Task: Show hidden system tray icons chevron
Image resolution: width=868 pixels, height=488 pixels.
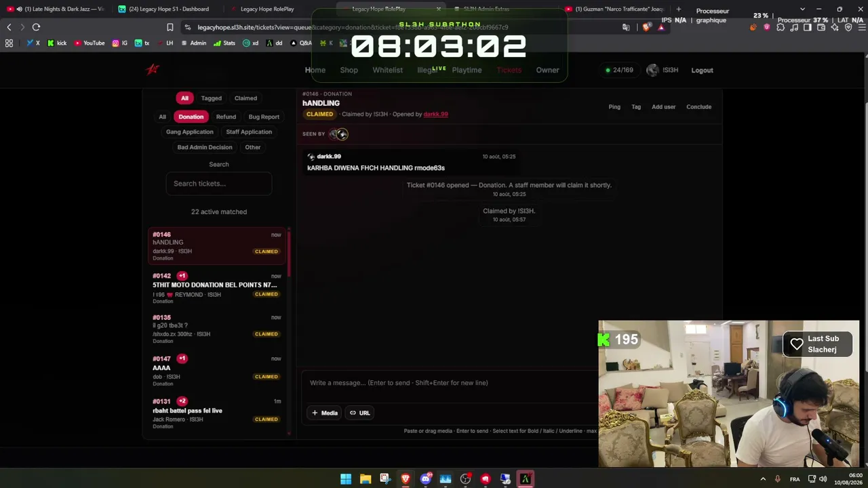Action: point(763,479)
